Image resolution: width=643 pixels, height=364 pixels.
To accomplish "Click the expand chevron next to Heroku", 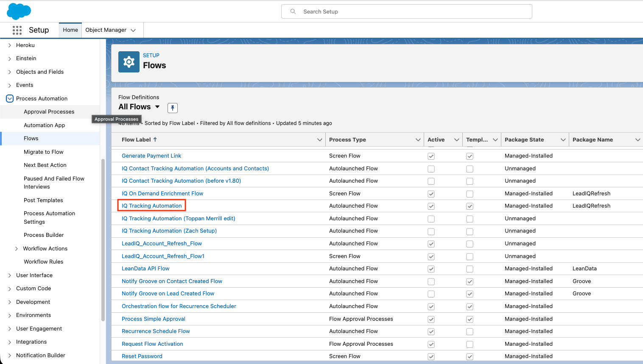I will [9, 45].
